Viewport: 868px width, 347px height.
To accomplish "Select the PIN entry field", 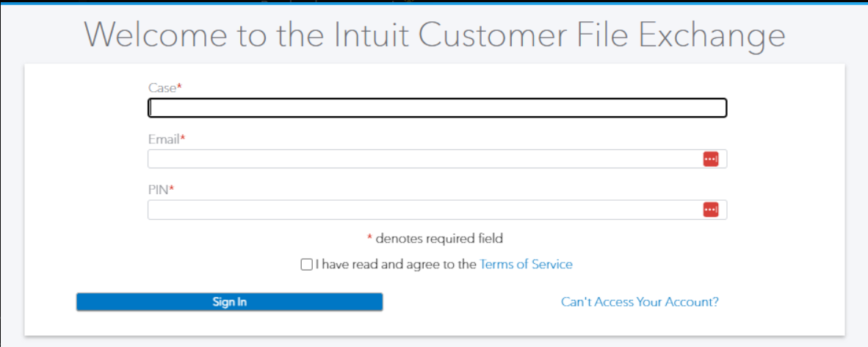I will (422, 210).
